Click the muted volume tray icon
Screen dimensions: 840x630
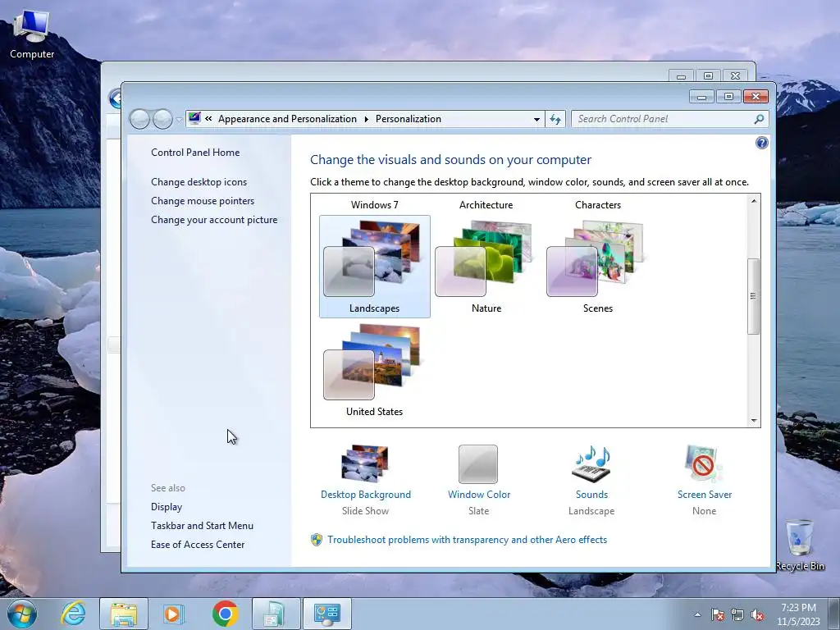pos(757,614)
